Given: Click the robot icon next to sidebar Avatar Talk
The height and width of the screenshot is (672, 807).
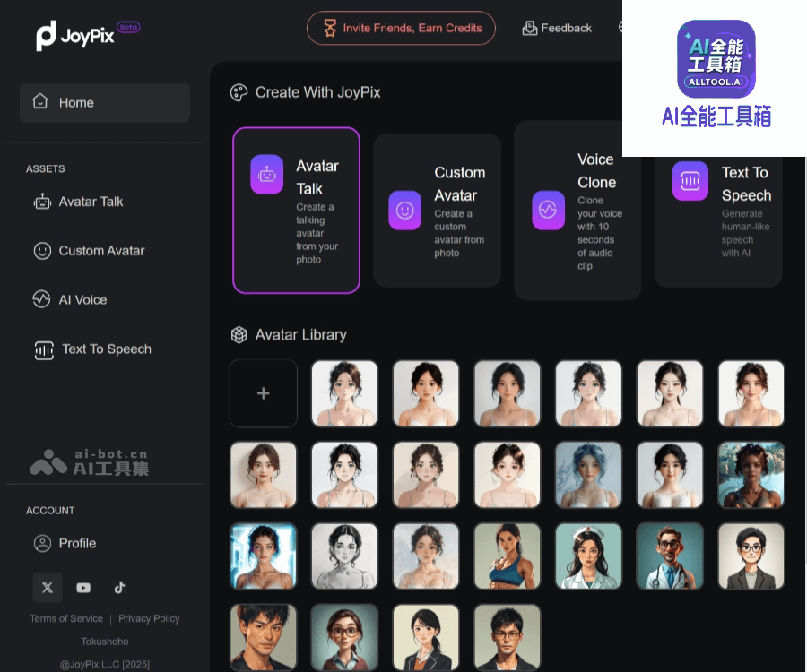Looking at the screenshot, I should coord(42,202).
